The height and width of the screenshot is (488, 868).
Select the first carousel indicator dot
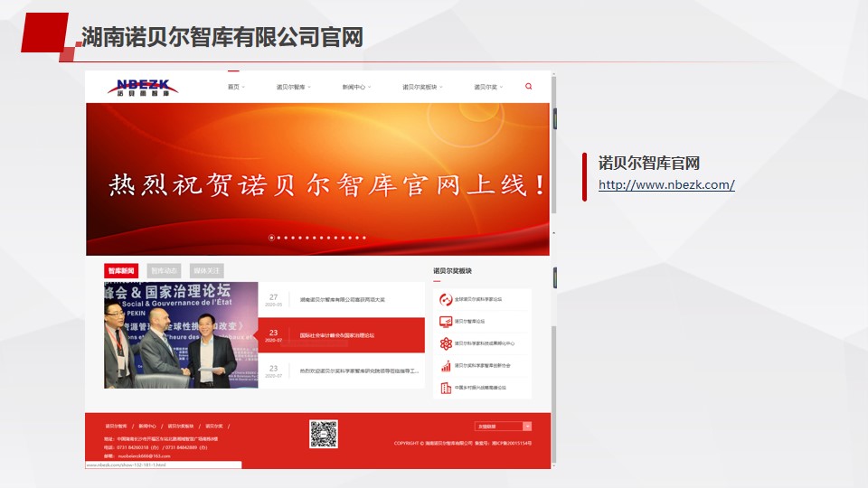271,238
